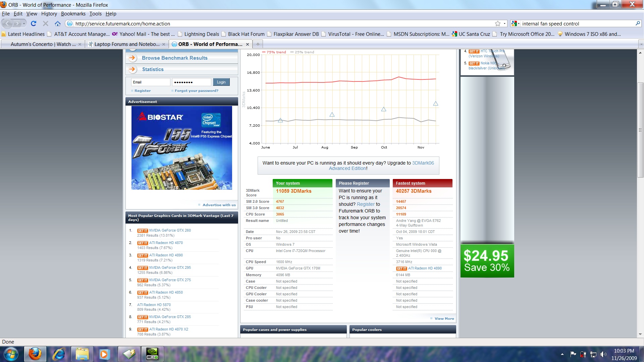Bookmark this page with star icon
The image size is (644, 362).
coord(498,23)
